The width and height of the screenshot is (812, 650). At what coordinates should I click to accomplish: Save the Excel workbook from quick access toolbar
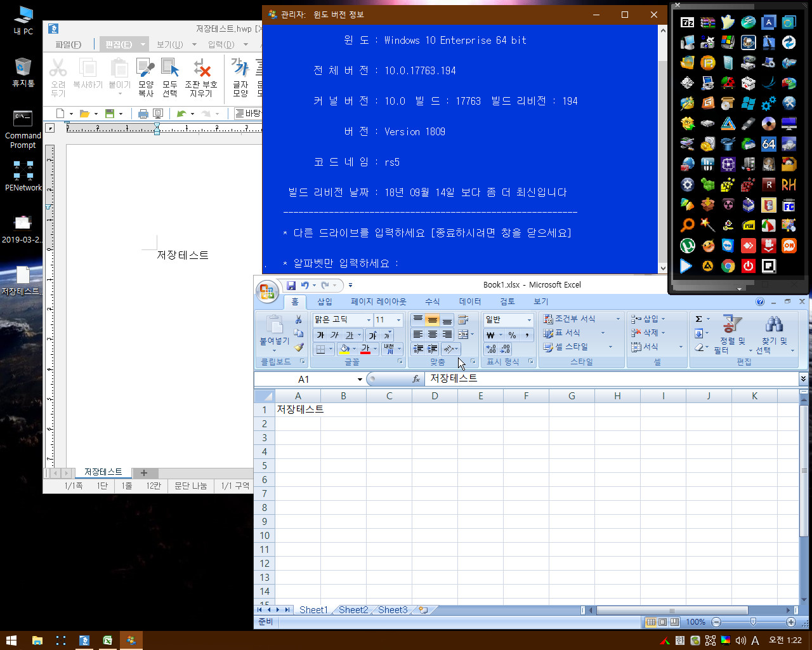point(291,285)
